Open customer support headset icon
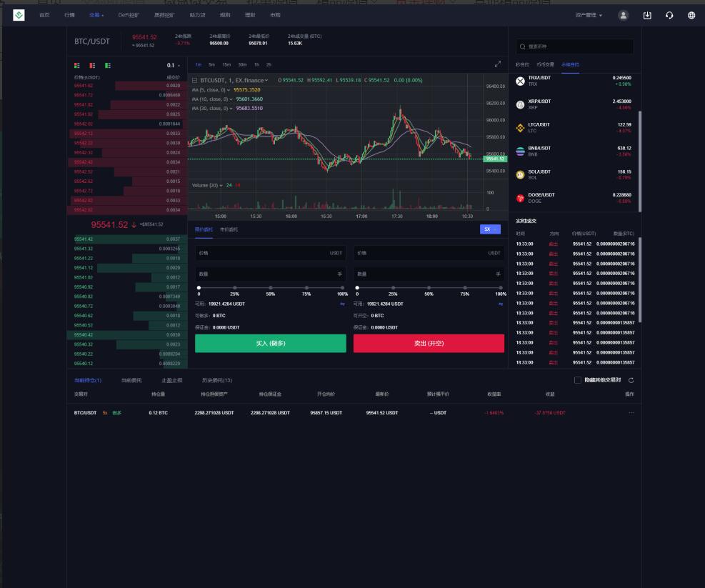The image size is (705, 588). point(669,15)
